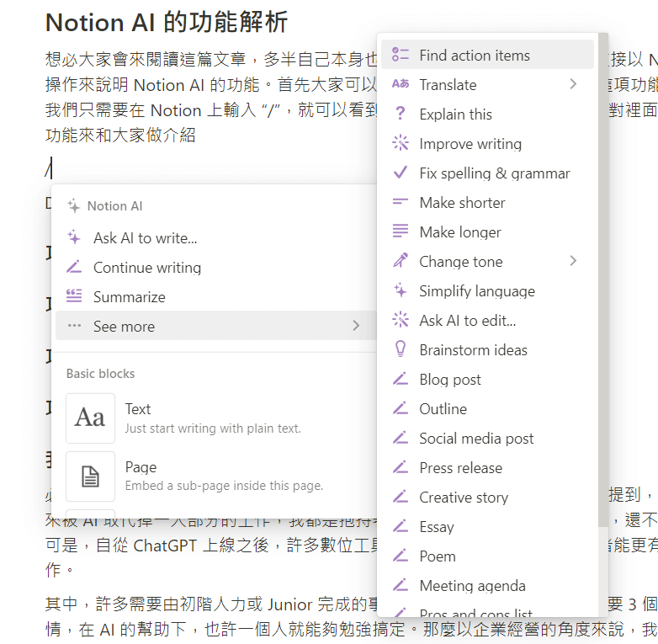Screen dimensions: 658x644
Task: Choose Brainstorm ideas
Action: click(x=488, y=349)
